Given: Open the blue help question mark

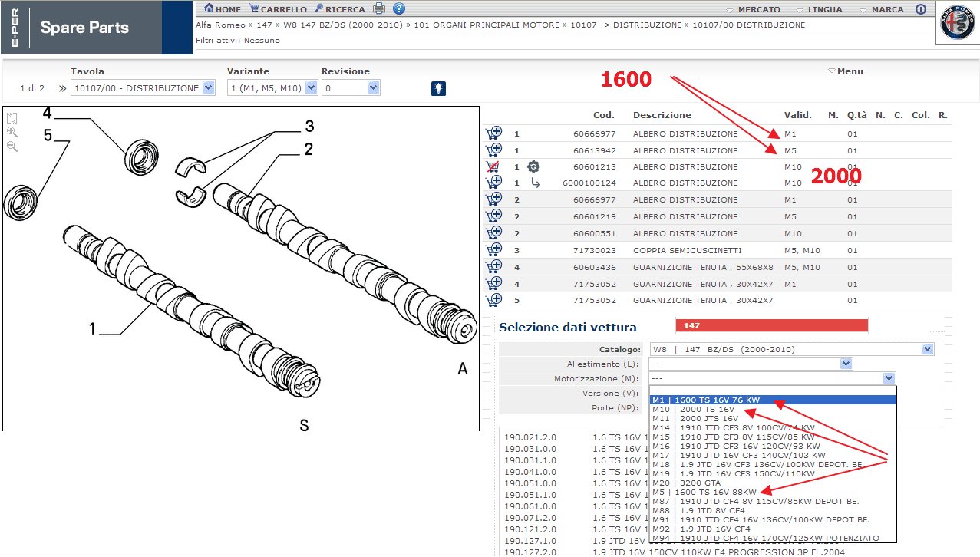Looking at the screenshot, I should click(x=399, y=9).
